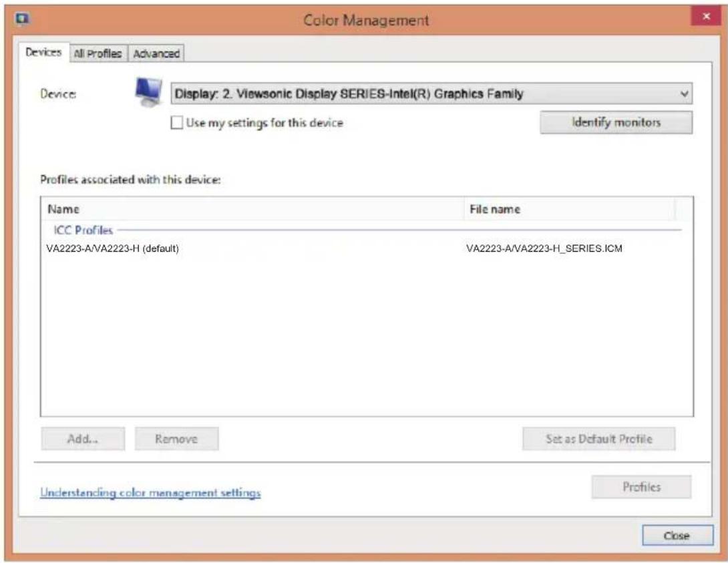This screenshot has width=728, height=563.
Task: Switch to the All Profiles tab
Action: (x=98, y=54)
